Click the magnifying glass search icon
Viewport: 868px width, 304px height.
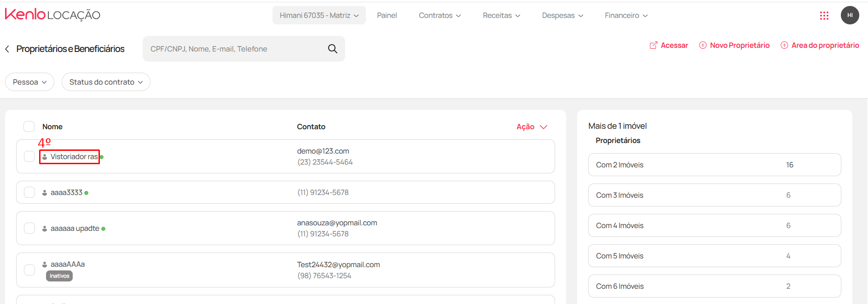332,49
